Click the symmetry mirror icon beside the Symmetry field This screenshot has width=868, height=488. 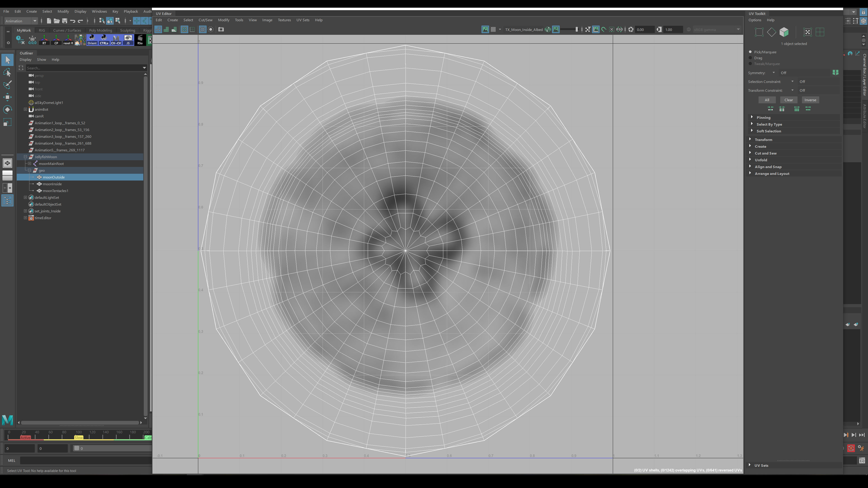835,73
